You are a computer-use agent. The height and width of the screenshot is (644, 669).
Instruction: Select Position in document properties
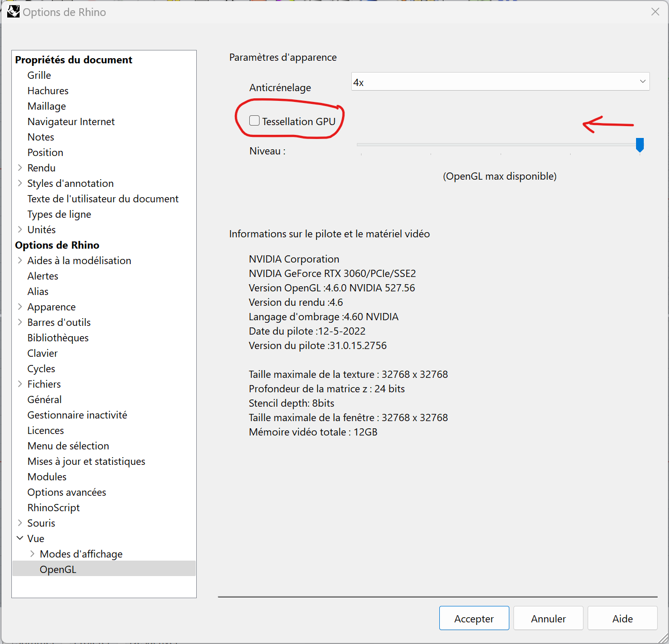[45, 152]
